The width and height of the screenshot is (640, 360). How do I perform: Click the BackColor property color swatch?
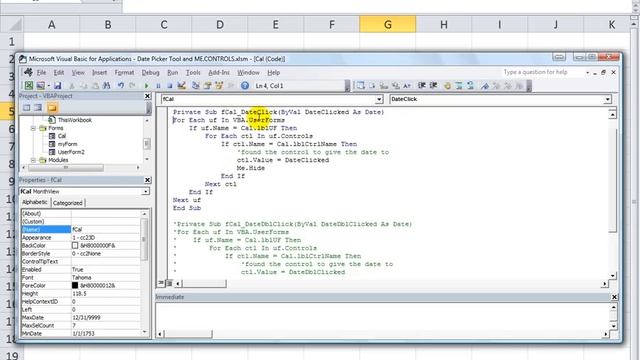[75, 245]
